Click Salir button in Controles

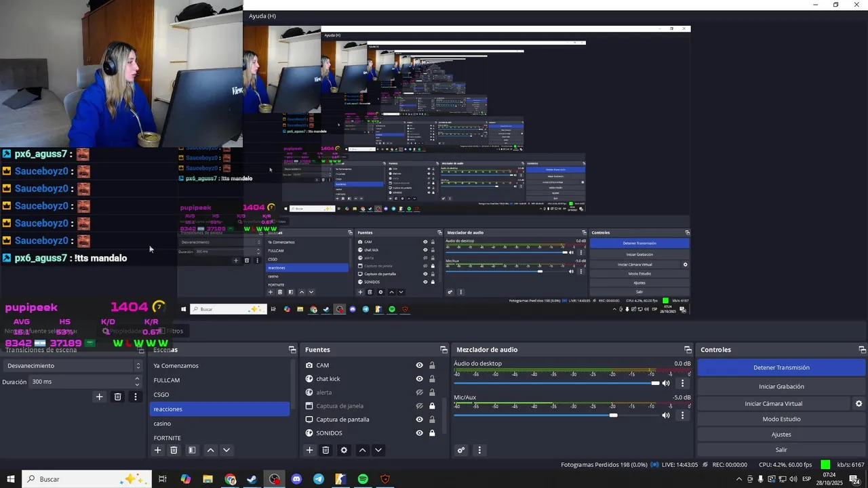click(781, 449)
